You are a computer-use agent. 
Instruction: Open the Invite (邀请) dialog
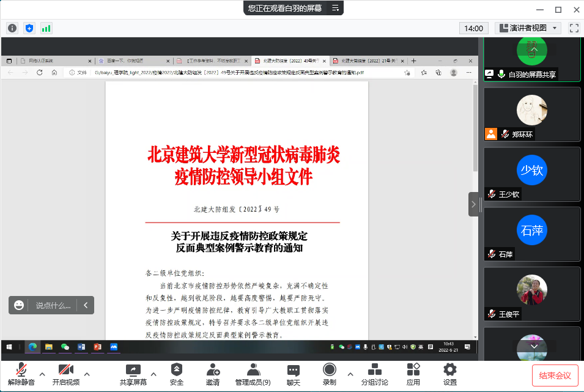click(x=213, y=374)
